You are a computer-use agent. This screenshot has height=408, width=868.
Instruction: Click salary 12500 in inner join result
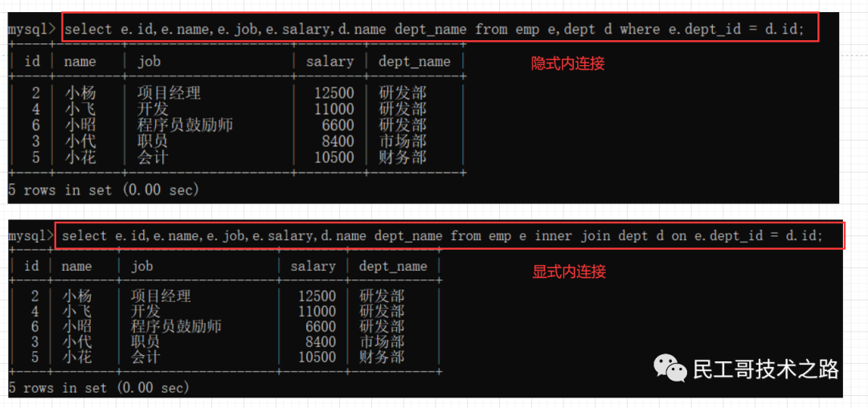pos(317,296)
